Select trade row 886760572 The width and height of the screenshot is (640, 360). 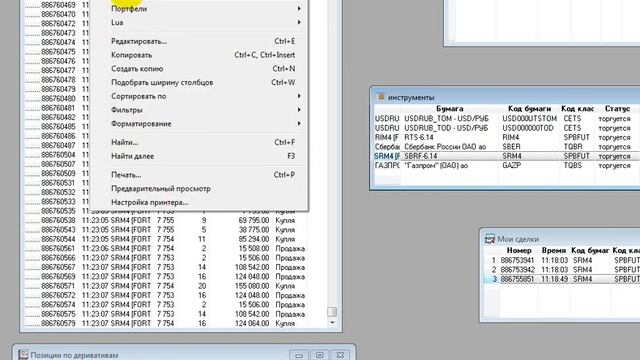pos(165,296)
